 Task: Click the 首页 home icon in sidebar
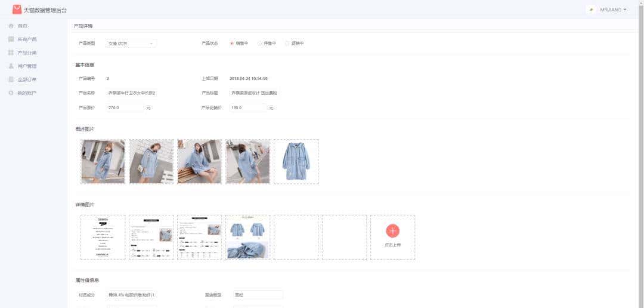[11, 26]
